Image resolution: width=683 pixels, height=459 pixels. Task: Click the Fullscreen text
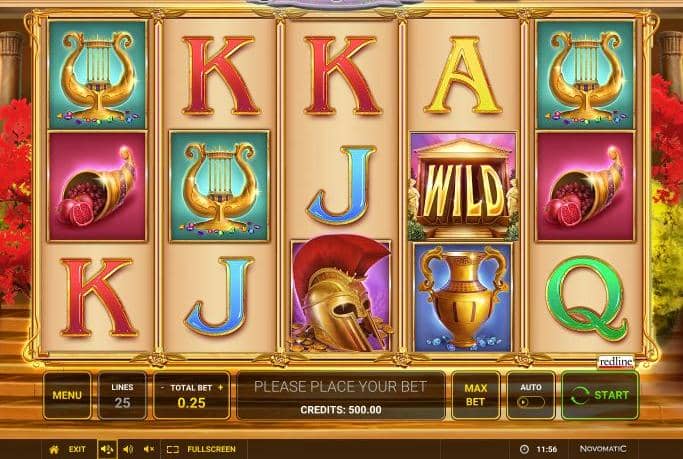tap(211, 449)
